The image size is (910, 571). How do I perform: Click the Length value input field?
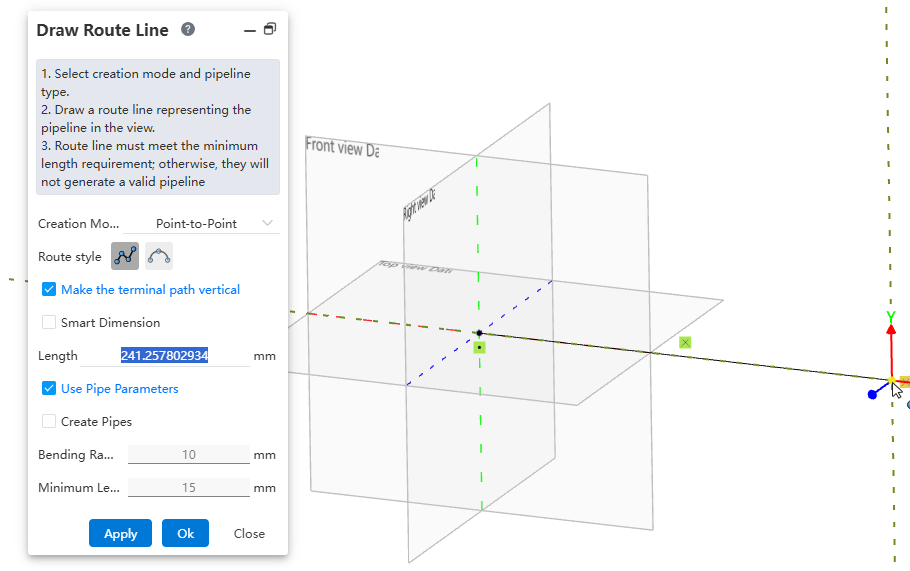165,356
